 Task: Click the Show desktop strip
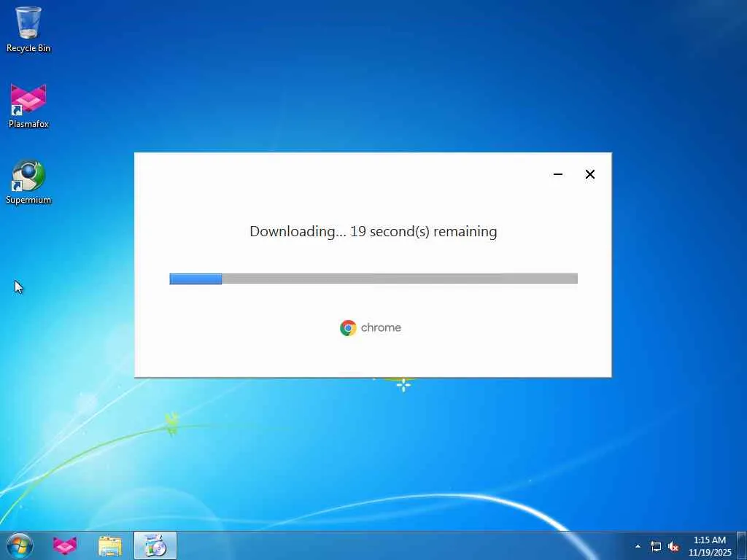click(742, 545)
